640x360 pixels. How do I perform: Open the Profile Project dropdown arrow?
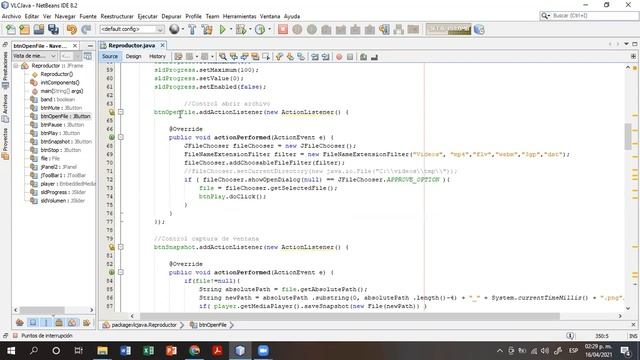click(x=269, y=29)
